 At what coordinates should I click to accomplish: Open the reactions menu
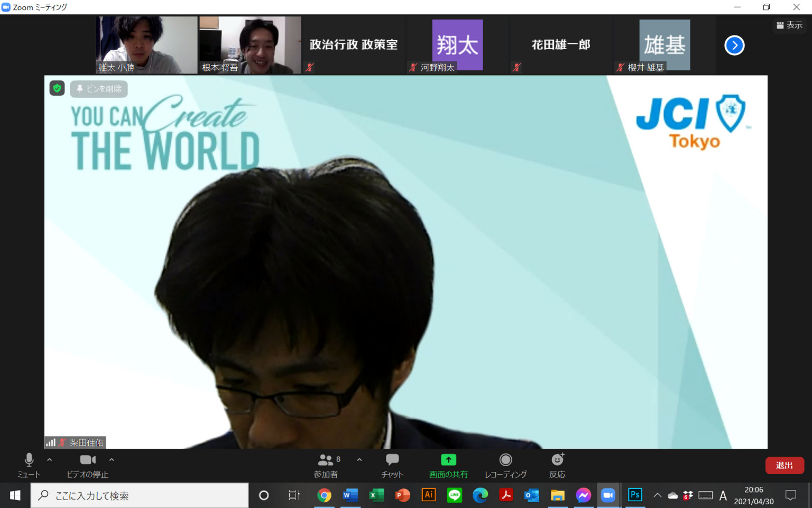click(557, 465)
